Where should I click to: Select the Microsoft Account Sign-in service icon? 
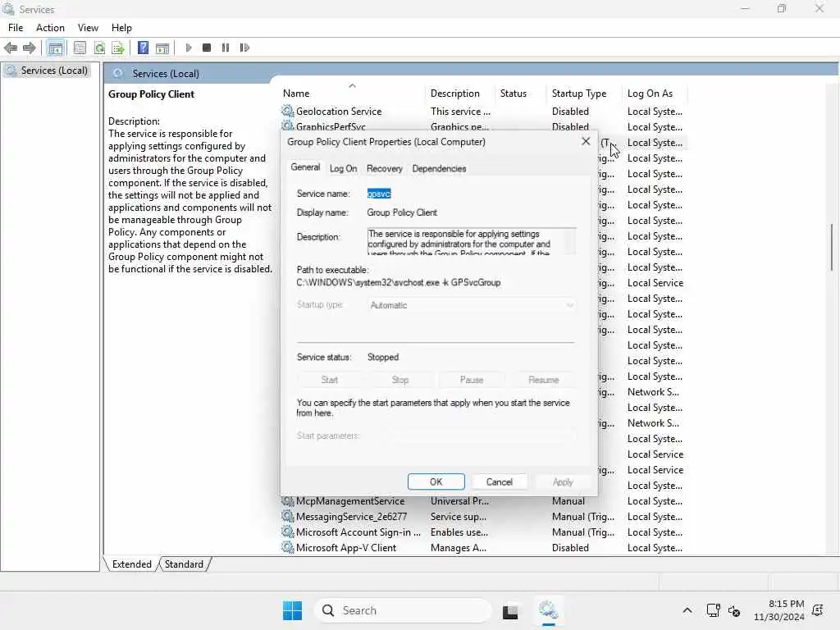click(x=288, y=532)
